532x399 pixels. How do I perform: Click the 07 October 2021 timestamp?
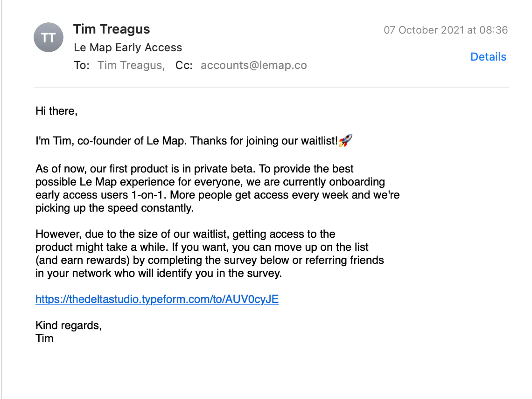pos(445,30)
